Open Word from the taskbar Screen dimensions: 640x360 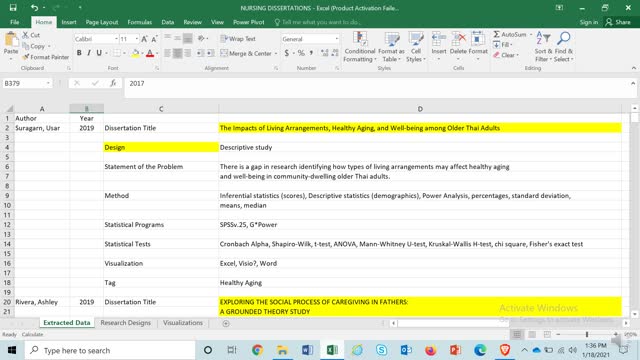307,350
